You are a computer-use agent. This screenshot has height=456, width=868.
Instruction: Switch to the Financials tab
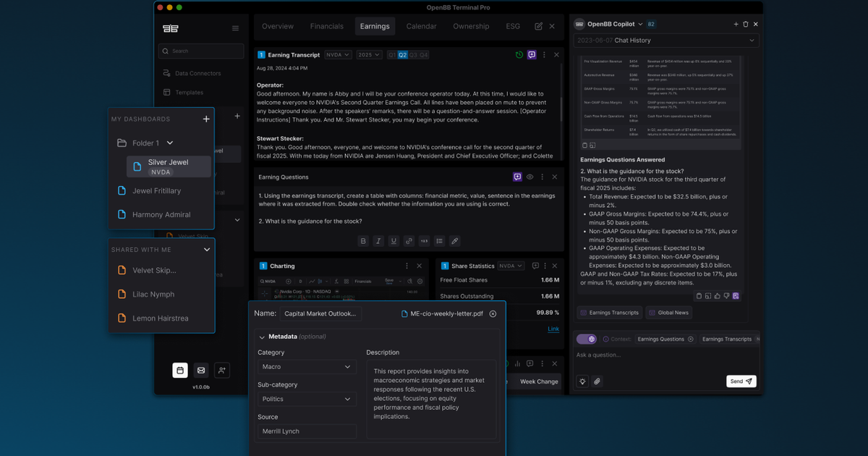point(327,26)
